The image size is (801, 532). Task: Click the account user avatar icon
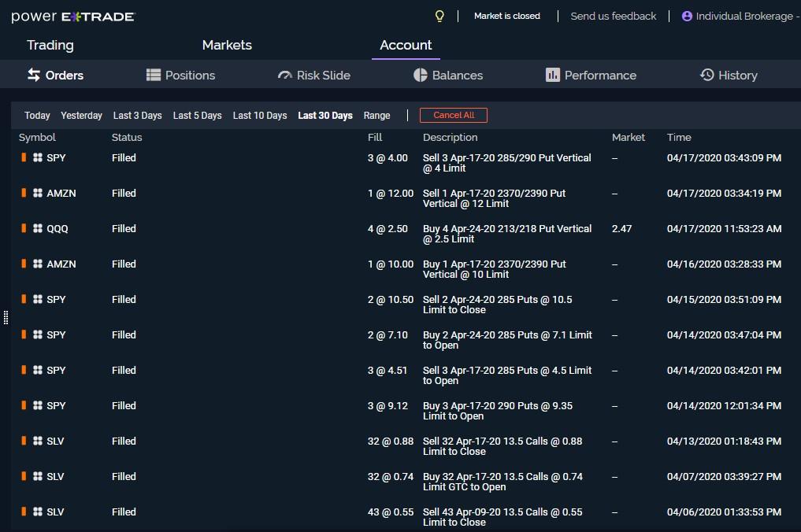pyautogui.click(x=687, y=17)
